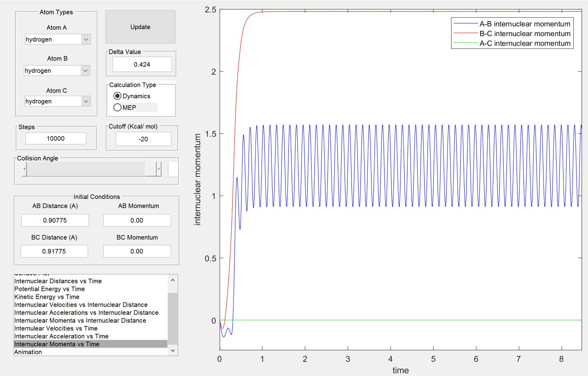Image resolution: width=588 pixels, height=376 pixels.
Task: Select the MEP radio button
Action: (117, 108)
